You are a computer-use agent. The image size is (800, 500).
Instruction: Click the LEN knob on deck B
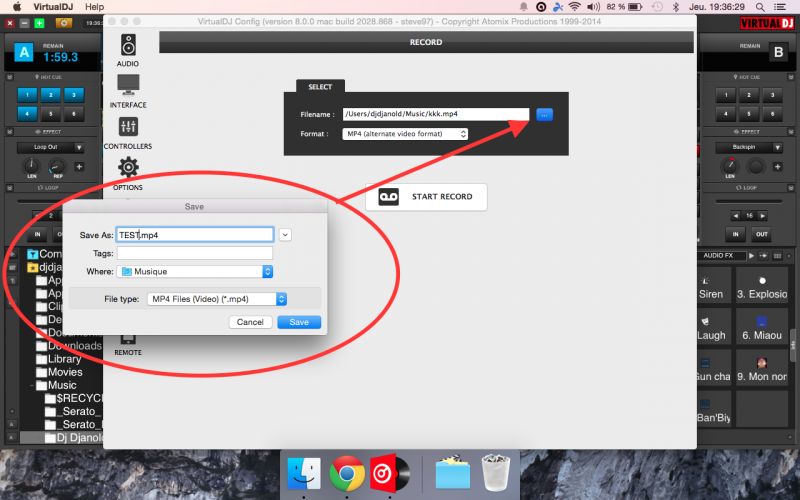pos(730,166)
